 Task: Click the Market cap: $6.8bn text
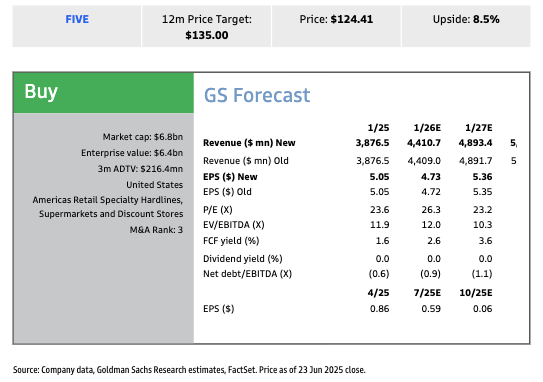[x=143, y=137]
